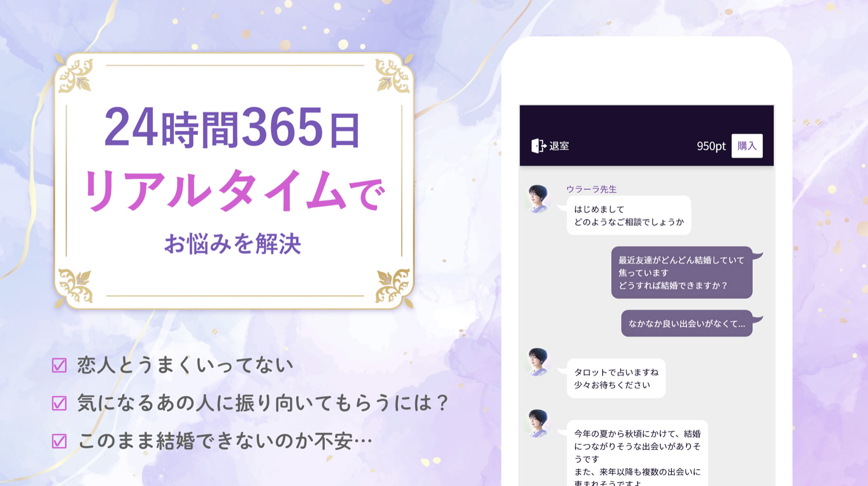Click the 退室 label text
The image size is (868, 486).
[559, 146]
